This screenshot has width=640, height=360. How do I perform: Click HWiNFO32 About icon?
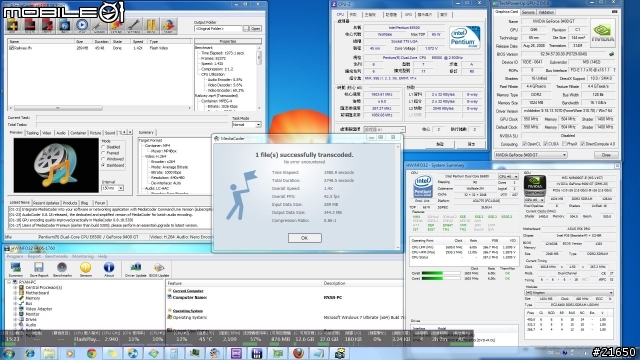(x=109, y=269)
